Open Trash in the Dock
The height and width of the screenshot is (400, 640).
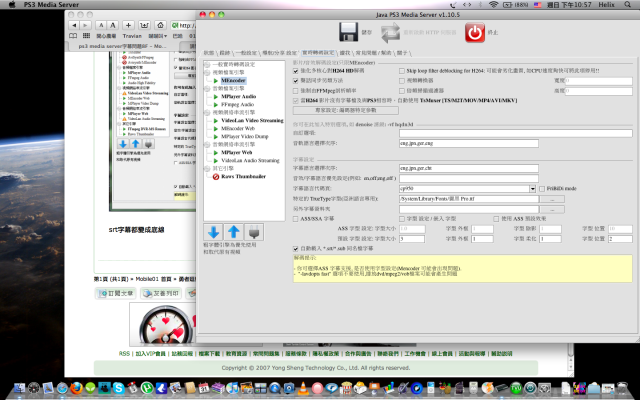tap(622, 388)
